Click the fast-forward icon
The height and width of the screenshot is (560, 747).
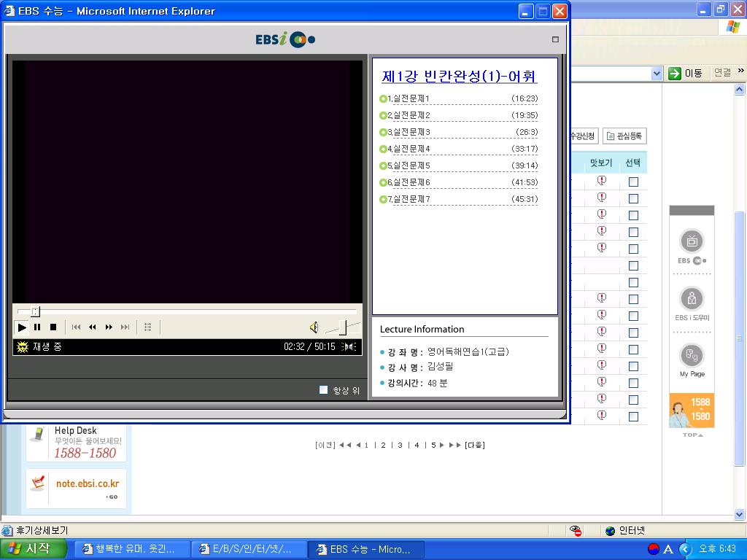109,327
